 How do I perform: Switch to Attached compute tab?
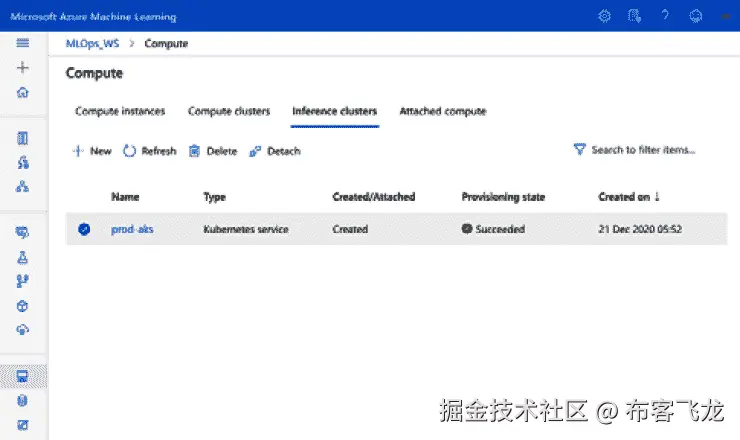click(x=443, y=111)
